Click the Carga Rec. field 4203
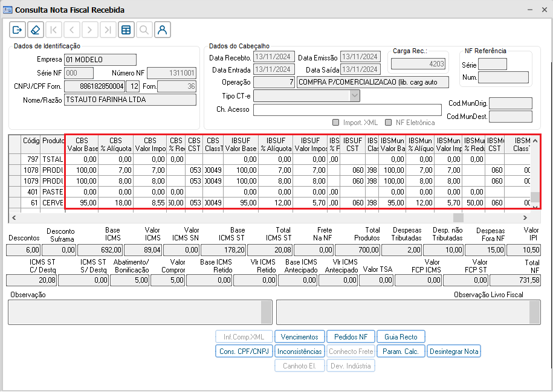The height and width of the screenshot is (392, 553). tap(418, 64)
